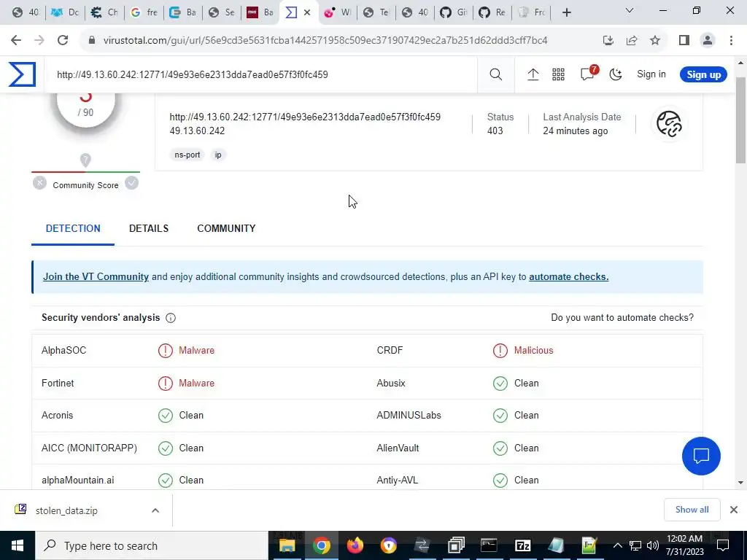Open the apps grid icon
The height and width of the screenshot is (560, 747).
558,74
